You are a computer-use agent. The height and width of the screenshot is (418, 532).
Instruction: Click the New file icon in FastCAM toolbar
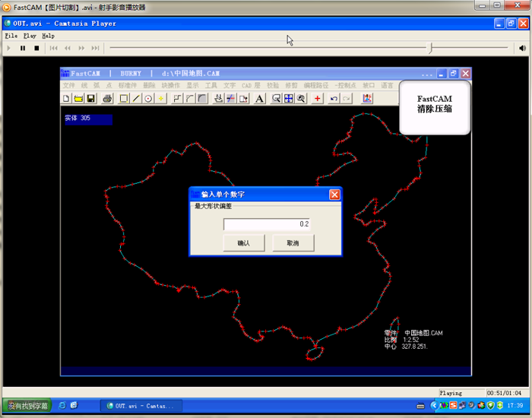pos(66,98)
